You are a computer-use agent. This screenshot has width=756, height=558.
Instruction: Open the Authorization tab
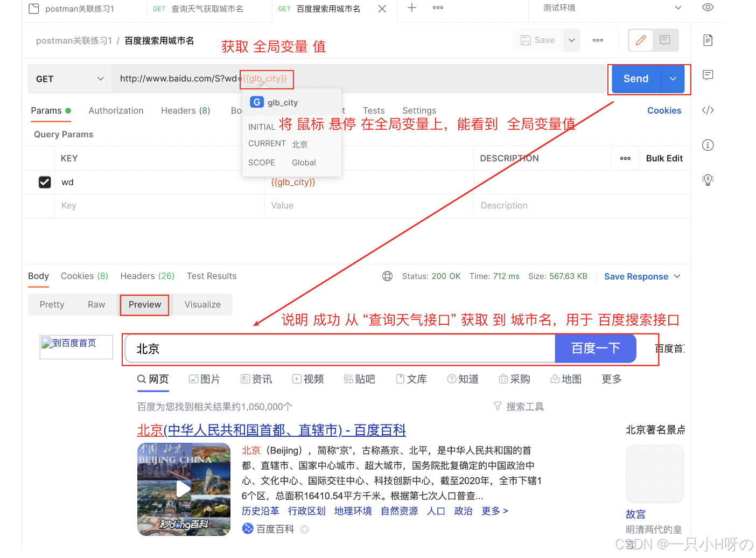[116, 110]
